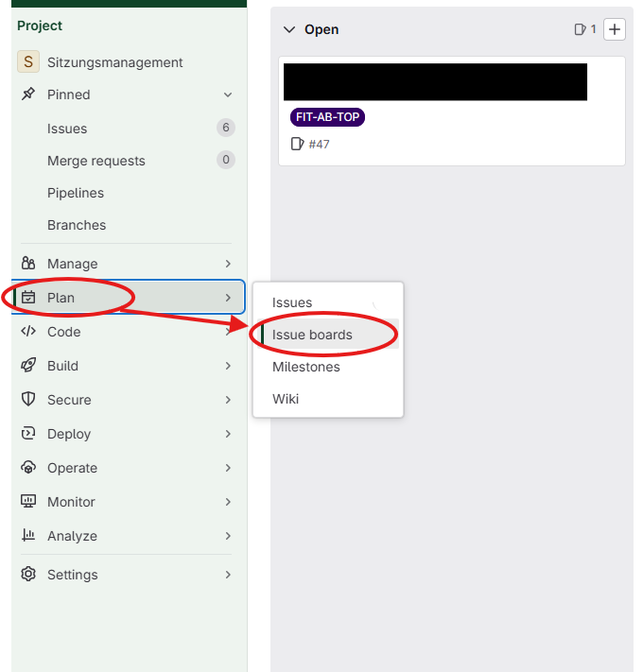Add new issue with plus button

coord(615,29)
